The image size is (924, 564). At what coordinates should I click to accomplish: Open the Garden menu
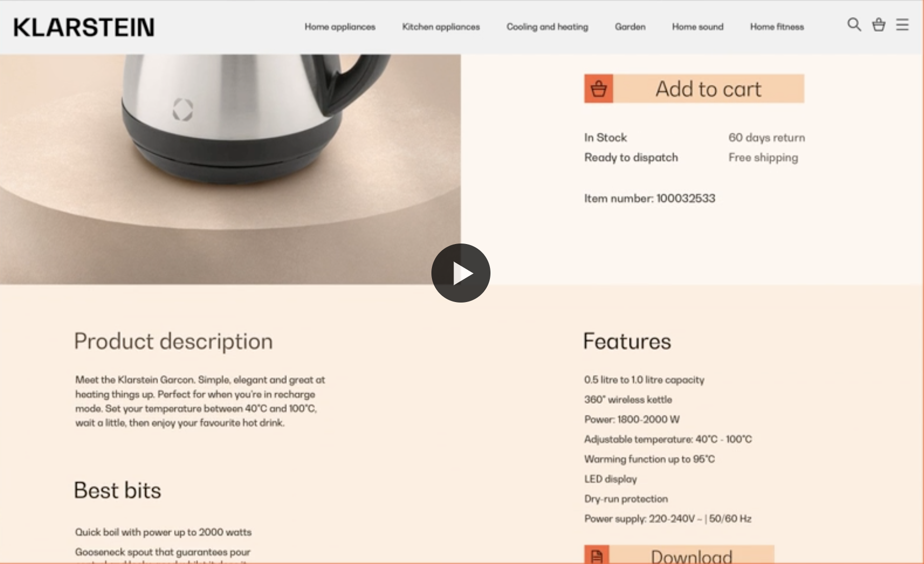tap(630, 27)
